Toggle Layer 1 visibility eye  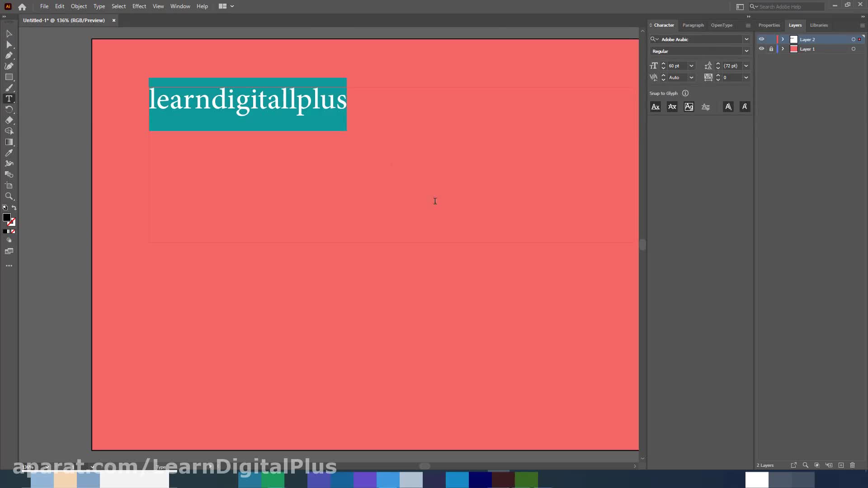click(761, 49)
